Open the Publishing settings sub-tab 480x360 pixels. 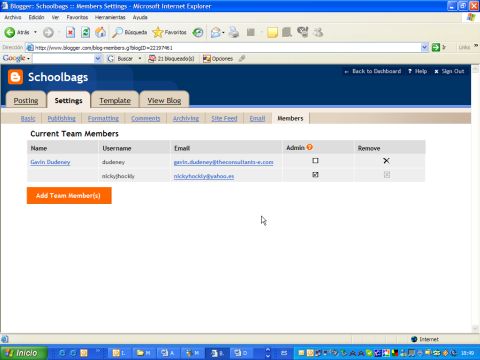(x=61, y=118)
